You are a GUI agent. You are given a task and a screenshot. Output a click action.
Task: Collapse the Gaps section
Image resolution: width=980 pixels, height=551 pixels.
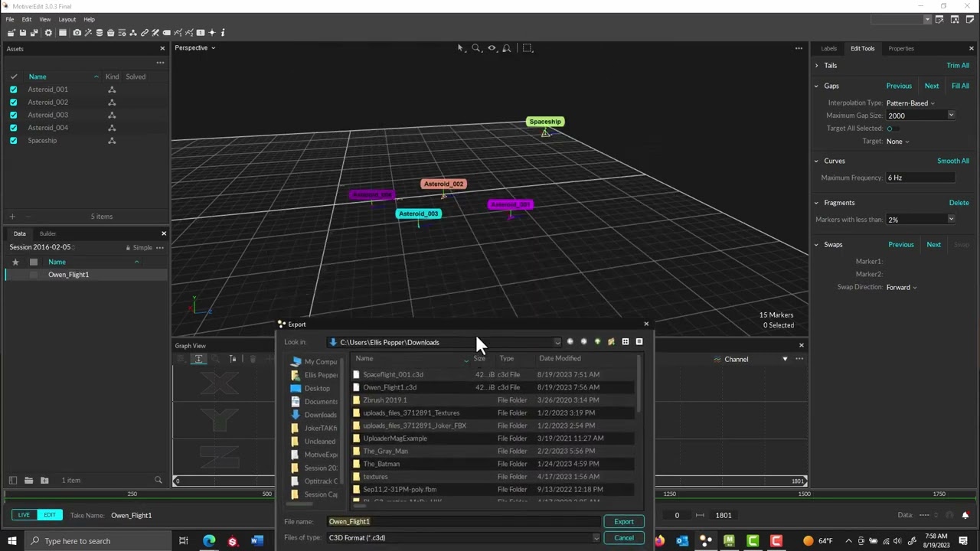tap(816, 86)
